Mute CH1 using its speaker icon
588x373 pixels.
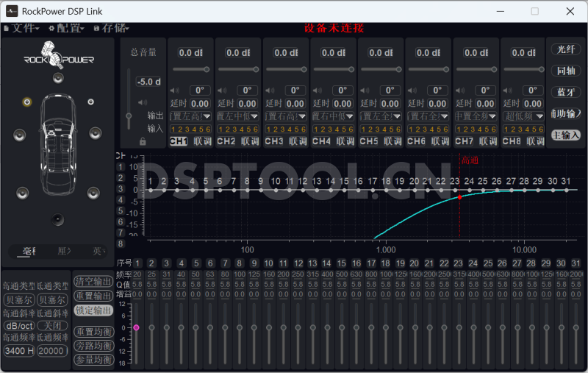click(x=174, y=91)
